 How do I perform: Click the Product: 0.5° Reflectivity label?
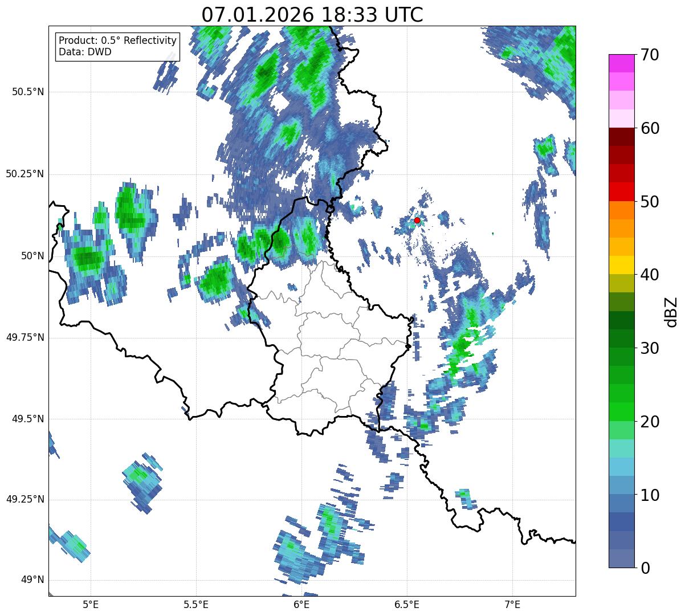[118, 41]
